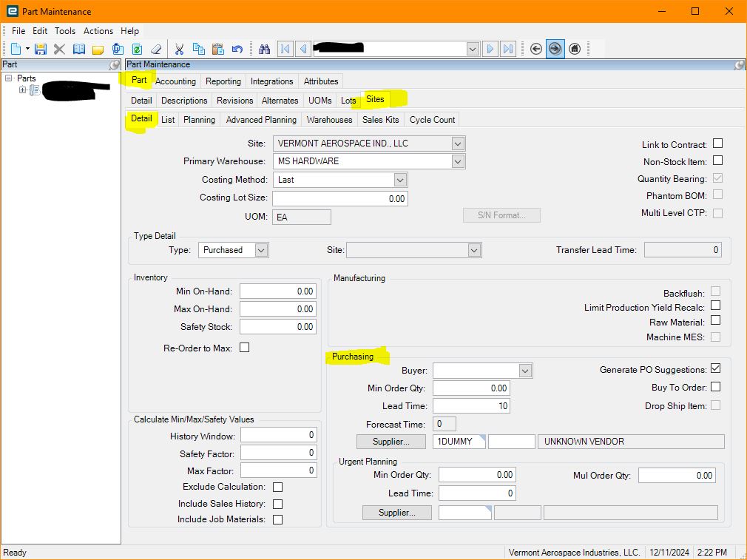Viewport: 747px width, 560px height.
Task: Open the Buyer dropdown
Action: pos(525,371)
